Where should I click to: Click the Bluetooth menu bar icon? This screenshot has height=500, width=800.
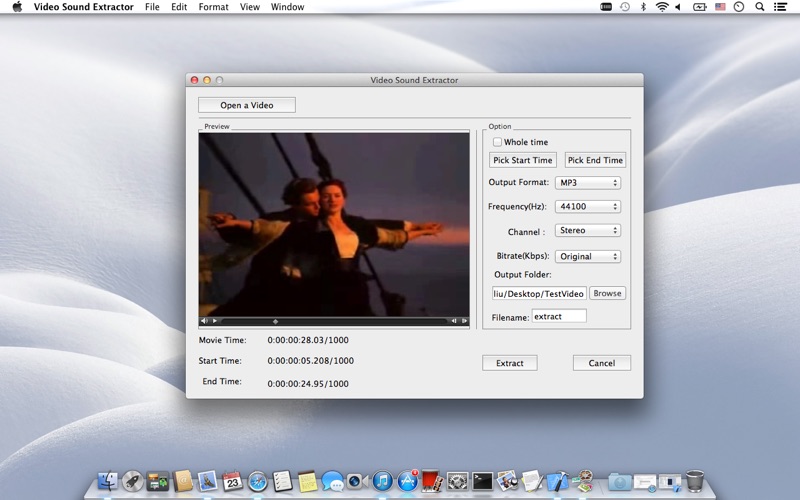[x=643, y=7]
